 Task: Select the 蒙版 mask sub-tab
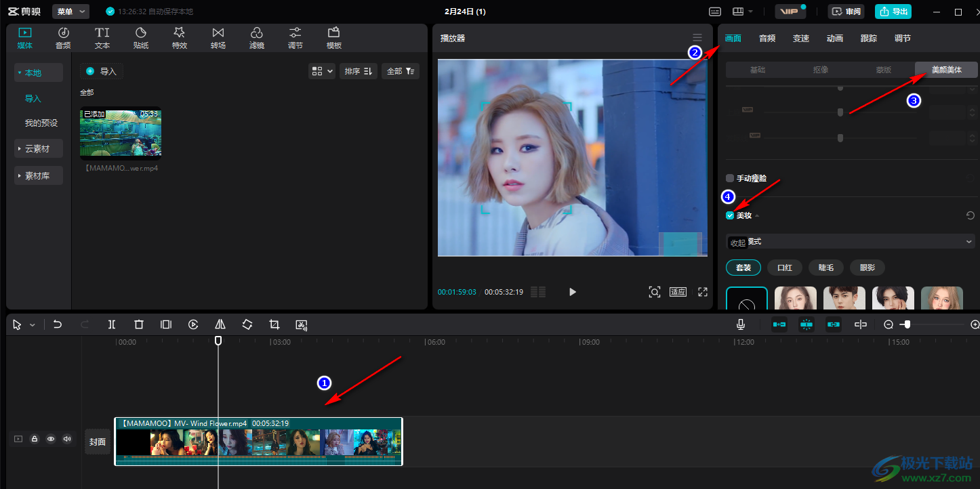[x=884, y=70]
